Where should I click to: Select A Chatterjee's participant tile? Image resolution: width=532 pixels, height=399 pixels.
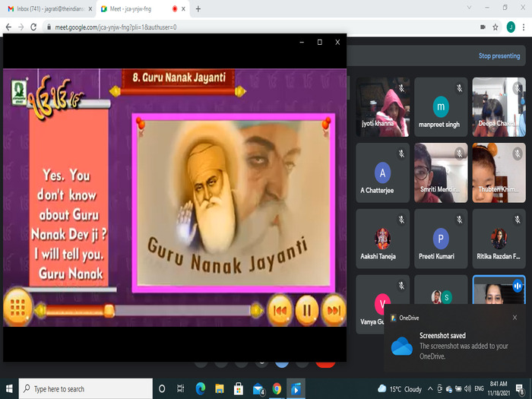click(383, 173)
